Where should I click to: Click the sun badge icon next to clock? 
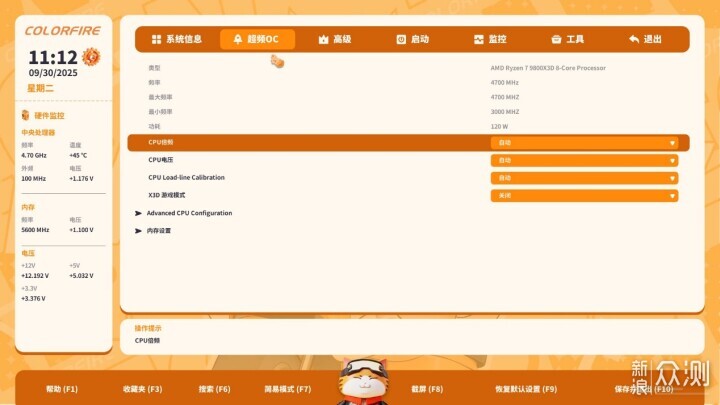pos(91,57)
